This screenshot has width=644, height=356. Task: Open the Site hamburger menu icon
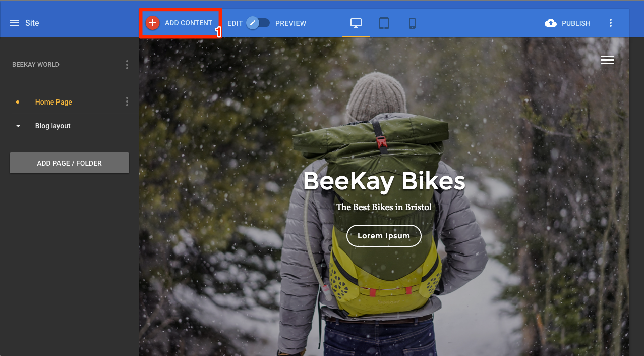pyautogui.click(x=14, y=23)
